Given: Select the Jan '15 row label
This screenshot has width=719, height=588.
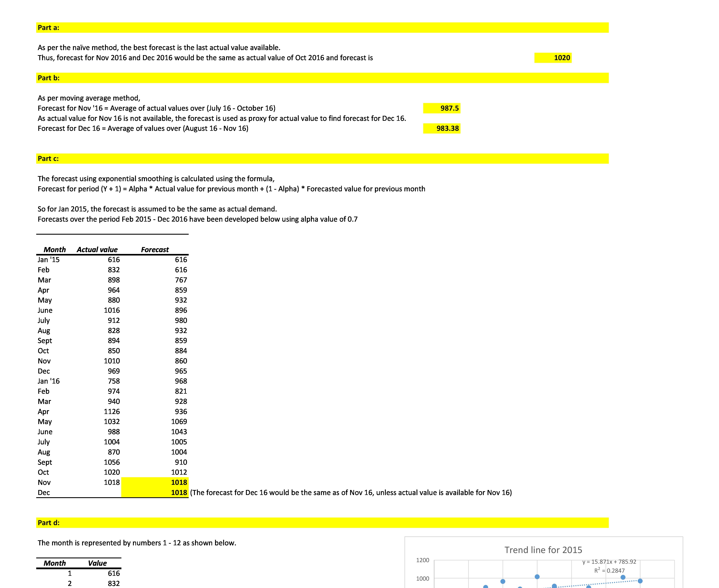Looking at the screenshot, I should point(48,260).
